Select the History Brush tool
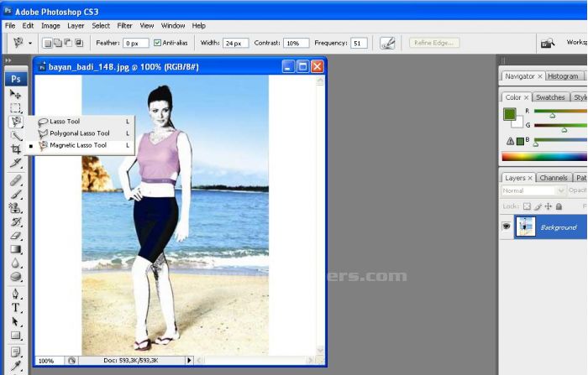The width and height of the screenshot is (588, 375). point(15,221)
